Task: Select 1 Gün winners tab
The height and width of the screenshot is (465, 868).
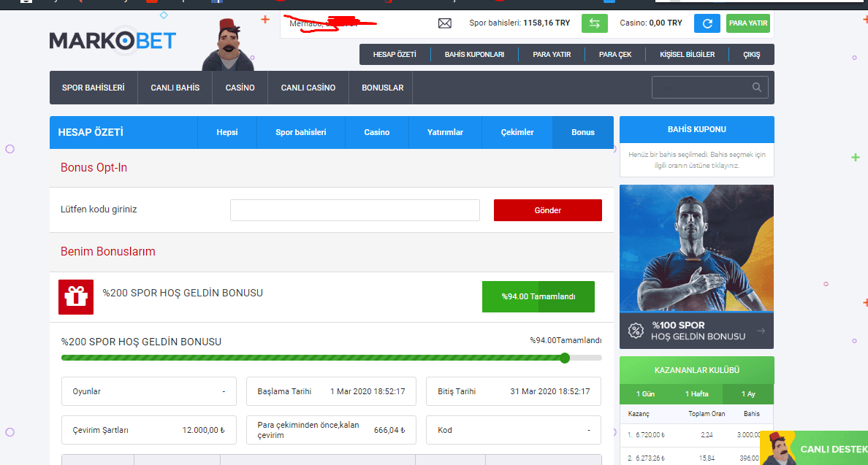Action: click(645, 394)
